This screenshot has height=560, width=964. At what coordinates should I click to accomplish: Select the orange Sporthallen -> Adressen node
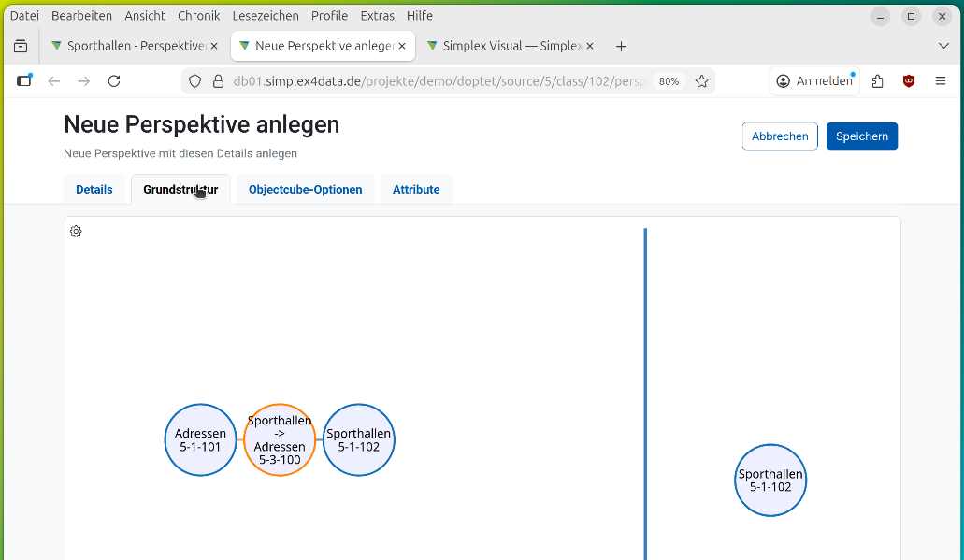coord(280,440)
